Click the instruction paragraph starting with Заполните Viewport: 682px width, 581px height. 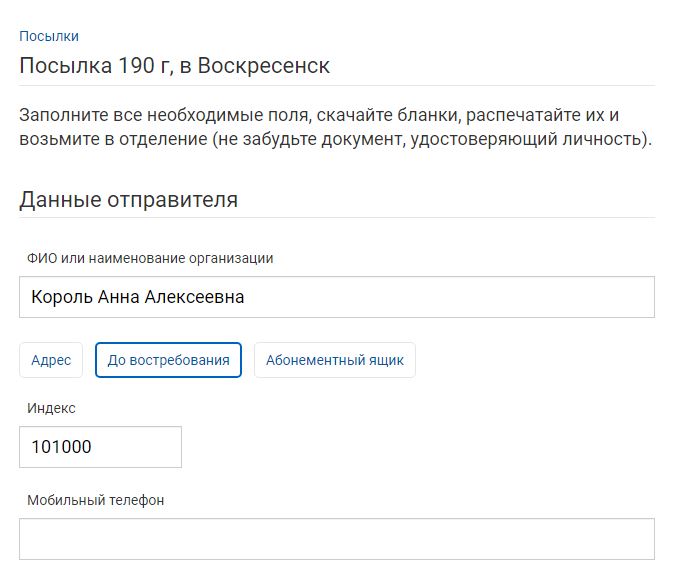[x=335, y=126]
